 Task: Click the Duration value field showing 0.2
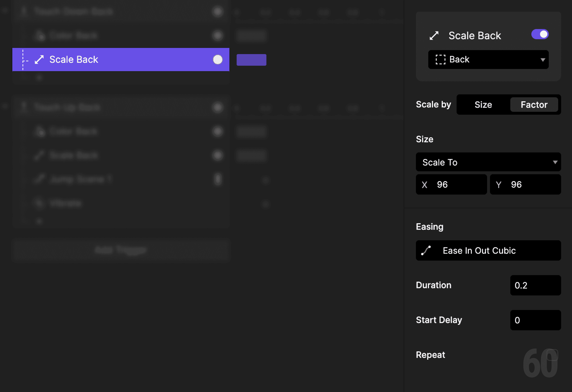[x=536, y=285]
